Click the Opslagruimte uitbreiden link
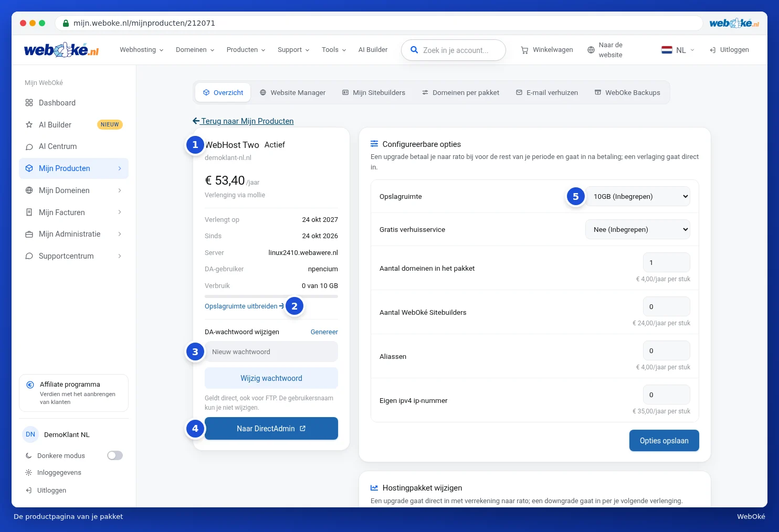Image resolution: width=779 pixels, height=532 pixels. click(244, 306)
